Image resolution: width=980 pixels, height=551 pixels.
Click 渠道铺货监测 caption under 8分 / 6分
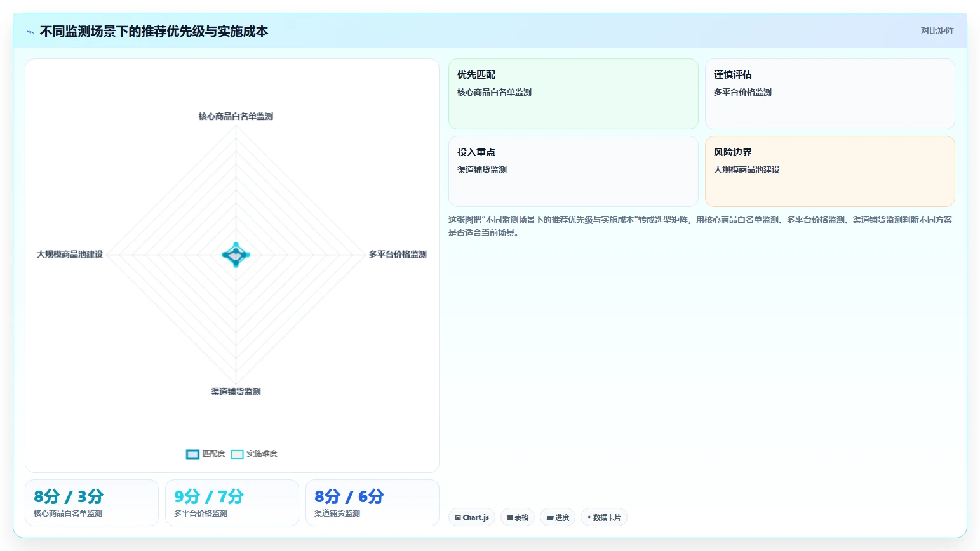(x=337, y=514)
